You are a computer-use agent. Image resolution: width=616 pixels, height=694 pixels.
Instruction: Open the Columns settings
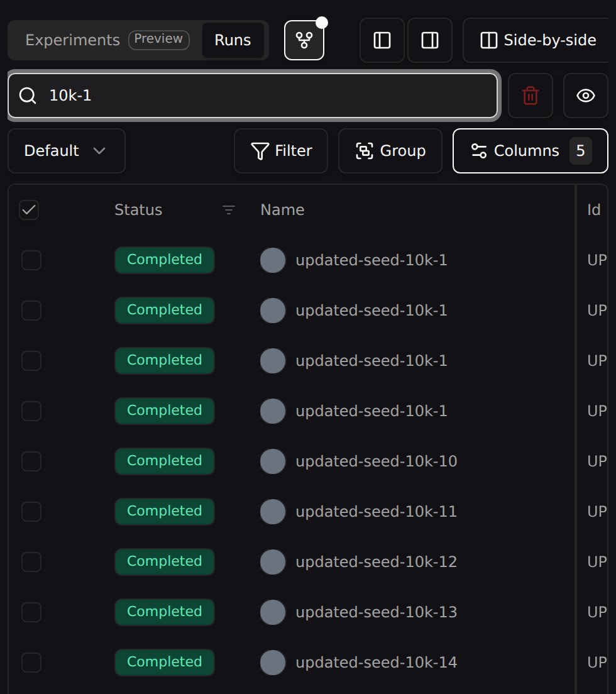530,151
